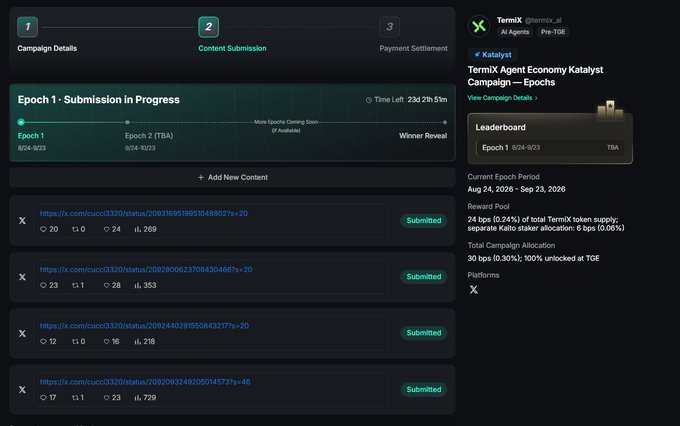Click the Leaderboard trophy podium icon

pyautogui.click(x=610, y=109)
